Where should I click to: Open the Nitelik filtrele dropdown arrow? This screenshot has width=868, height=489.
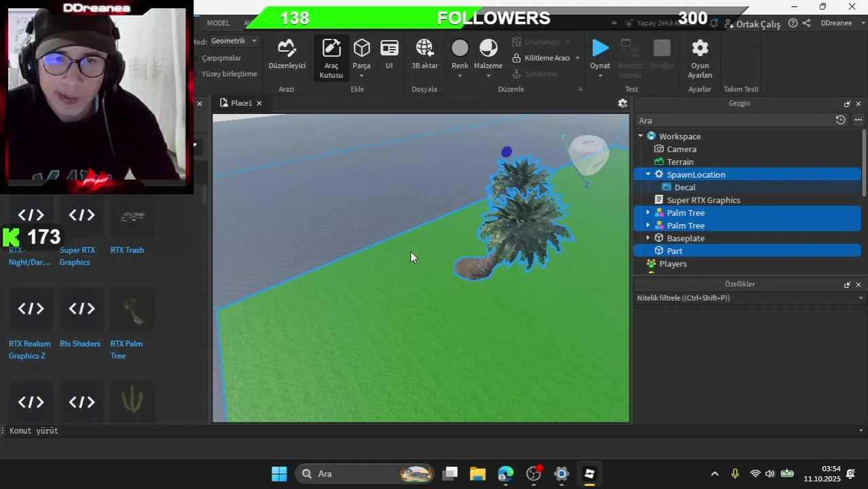coord(861,298)
